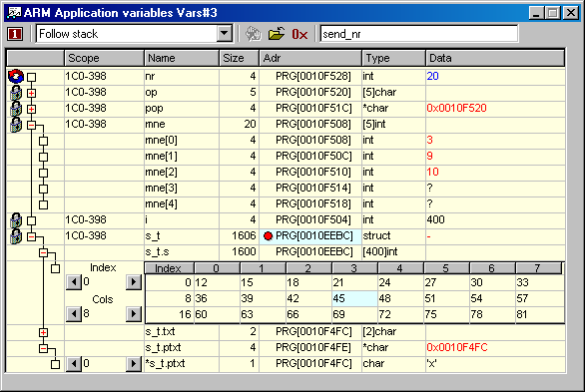Click right arrow on the *s_t.ptxt index
Image resolution: width=585 pixels, height=392 pixels.
click(x=134, y=364)
